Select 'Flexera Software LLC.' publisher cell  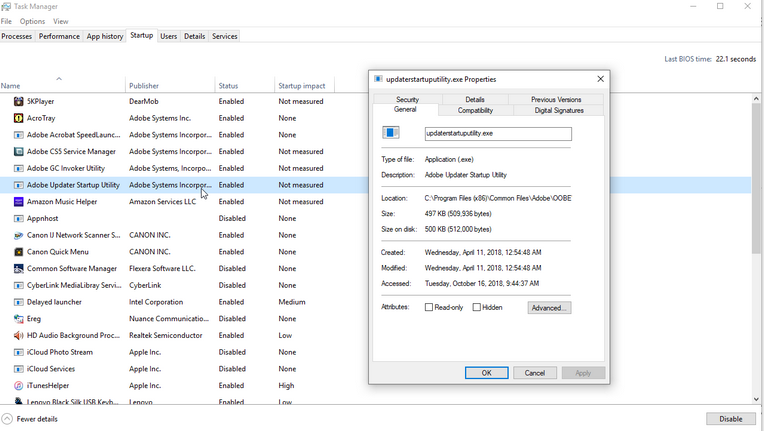[x=162, y=268]
